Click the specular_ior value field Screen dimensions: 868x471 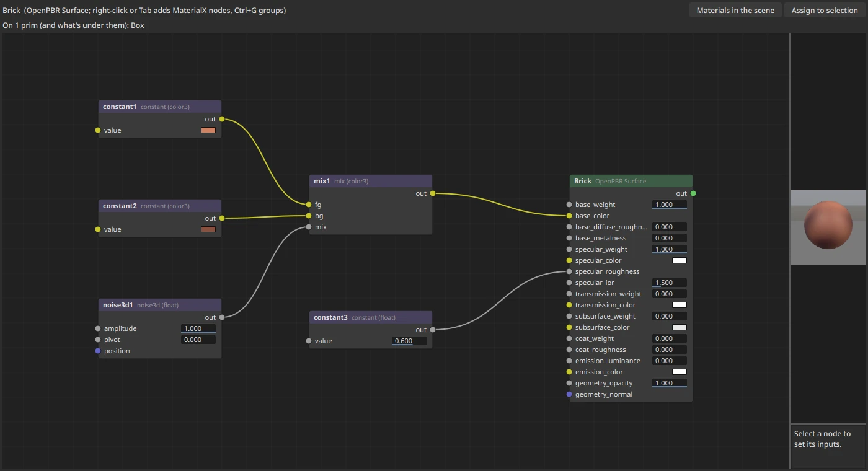[x=670, y=283]
